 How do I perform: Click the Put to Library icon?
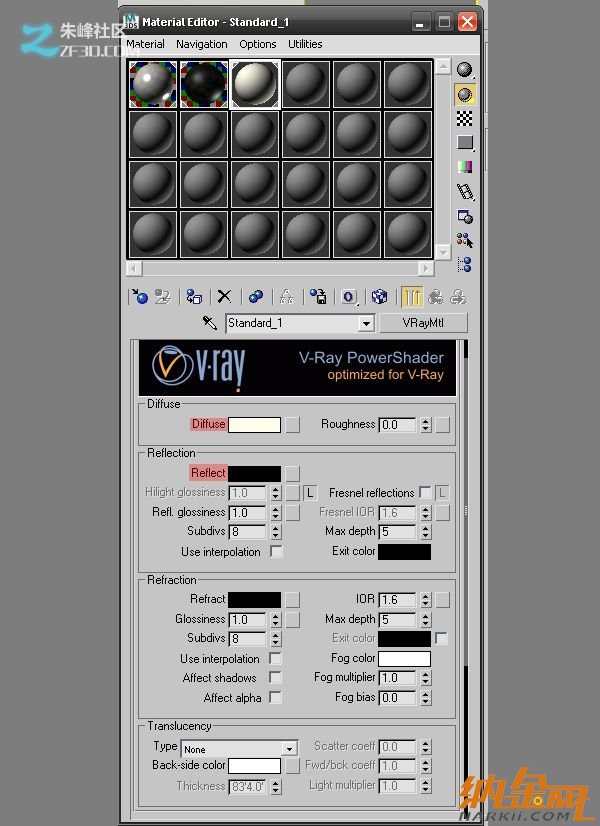[318, 297]
